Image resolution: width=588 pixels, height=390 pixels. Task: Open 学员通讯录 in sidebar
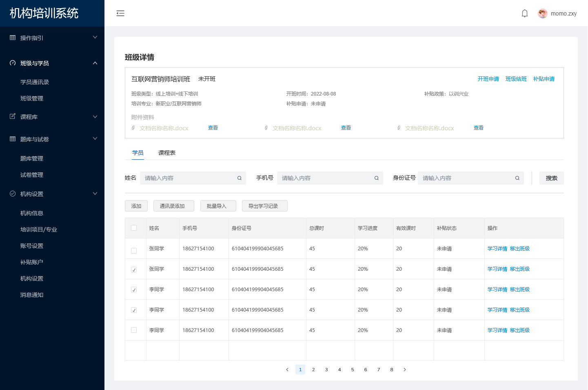35,82
